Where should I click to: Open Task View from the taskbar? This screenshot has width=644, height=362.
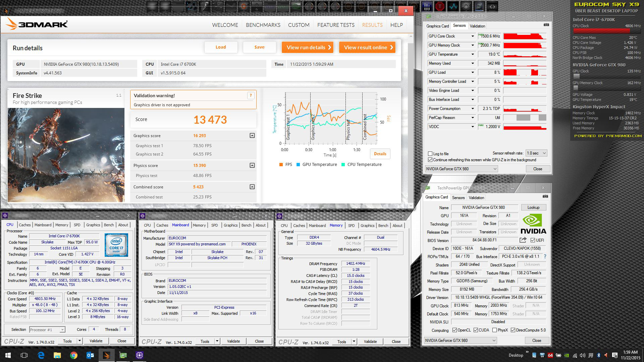coord(24,355)
